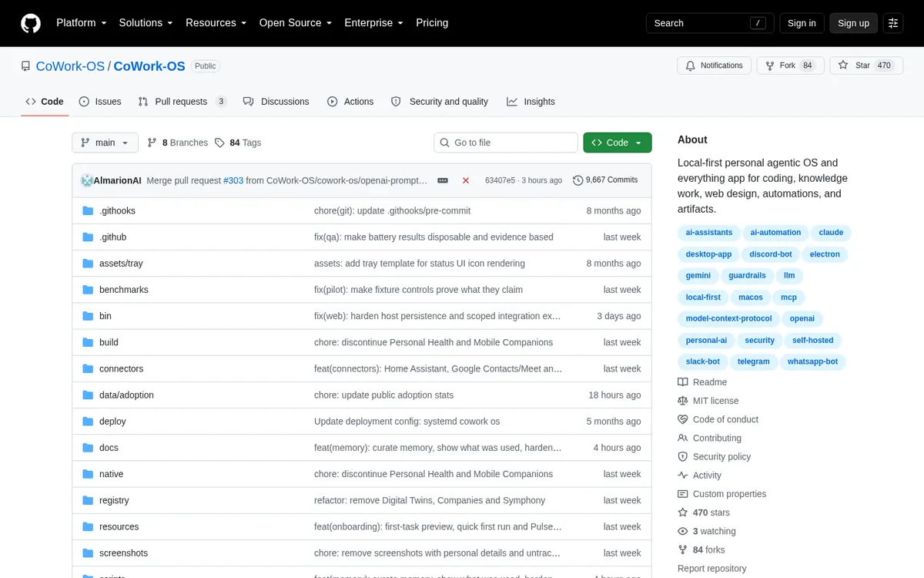Expand the Solutions menu
Screen dimensions: 924x578
(x=146, y=23)
